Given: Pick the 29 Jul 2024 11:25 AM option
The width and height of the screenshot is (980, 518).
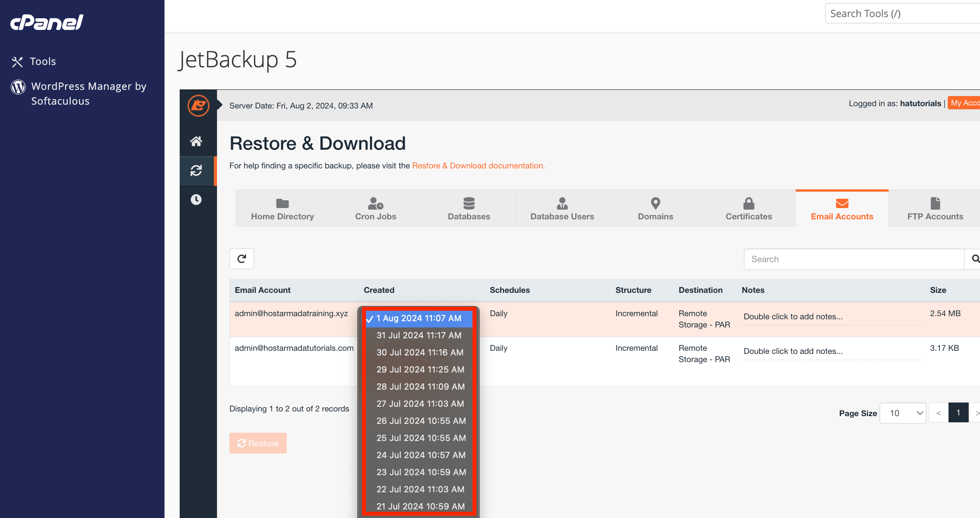Looking at the screenshot, I should pyautogui.click(x=419, y=369).
